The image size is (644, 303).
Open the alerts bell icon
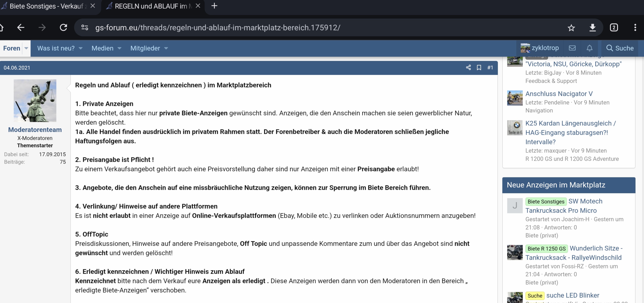(x=589, y=48)
